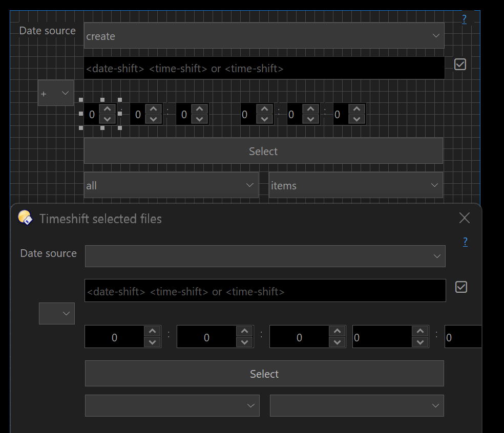Decrease the first spinner value in the dialog

152,342
